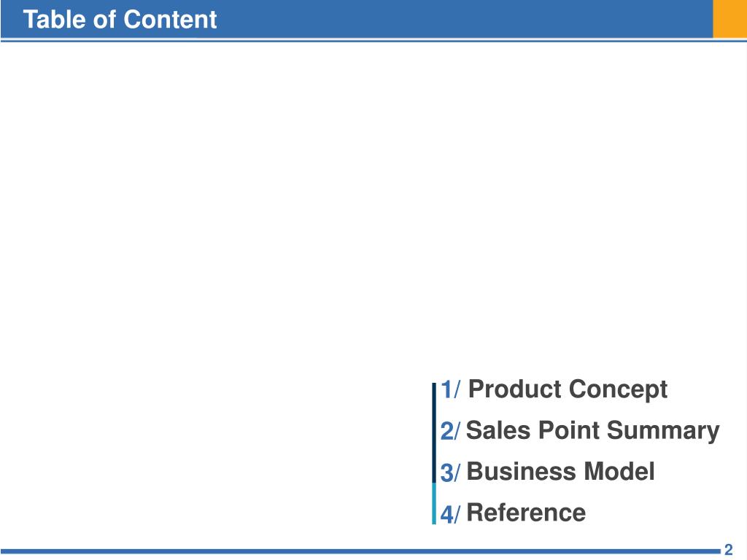Select the thin blue line under header
The height and width of the screenshot is (560, 747).
pyautogui.click(x=373, y=41)
